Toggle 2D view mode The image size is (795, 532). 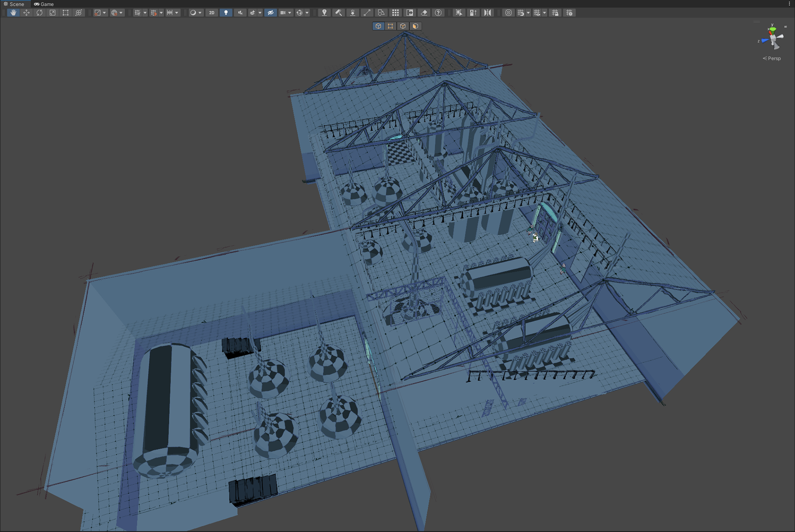point(212,13)
